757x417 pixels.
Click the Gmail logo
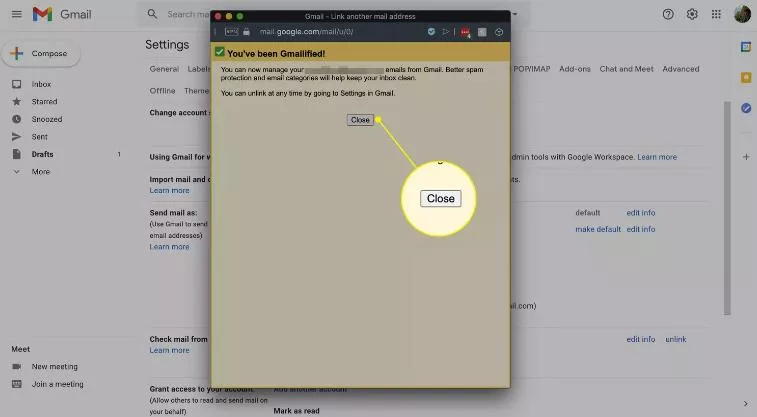point(62,14)
